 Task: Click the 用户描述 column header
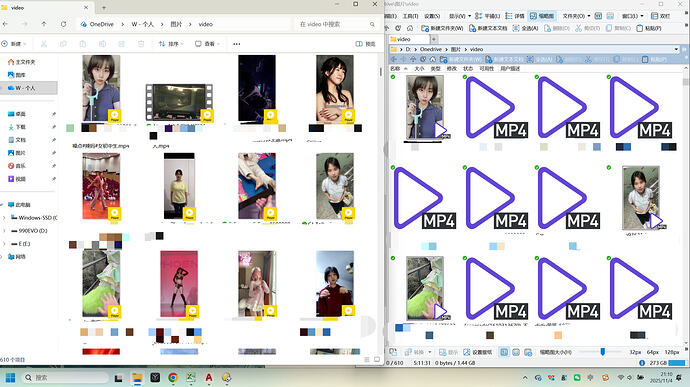coord(510,69)
